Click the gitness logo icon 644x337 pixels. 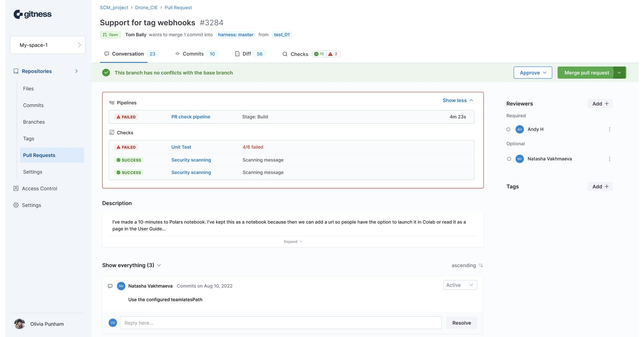click(x=18, y=14)
